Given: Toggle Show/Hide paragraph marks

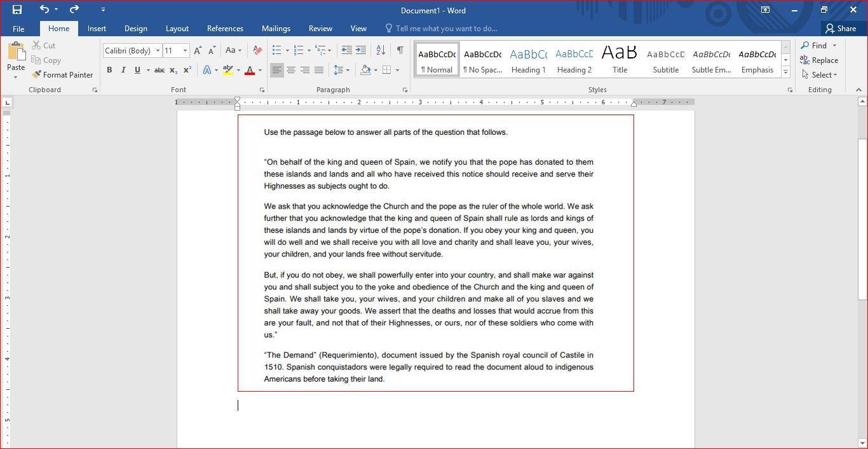Looking at the screenshot, I should [400, 50].
